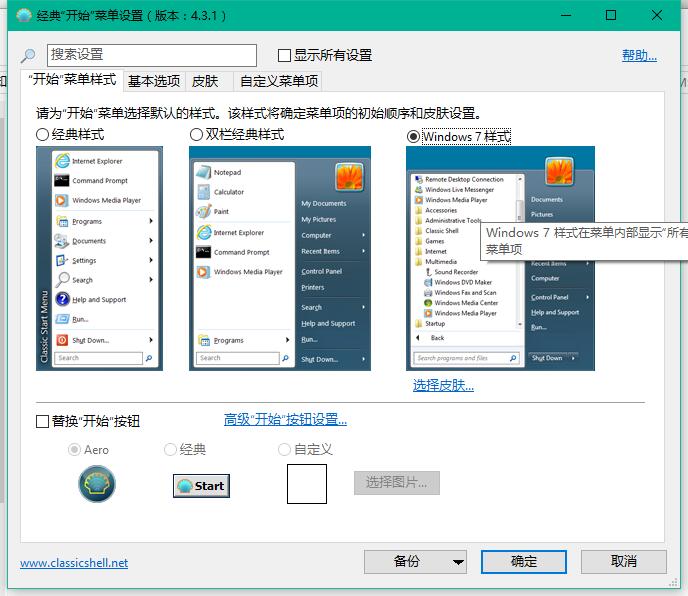
Task: Choose the Windows 7 样式 radio button
Action: tap(414, 136)
